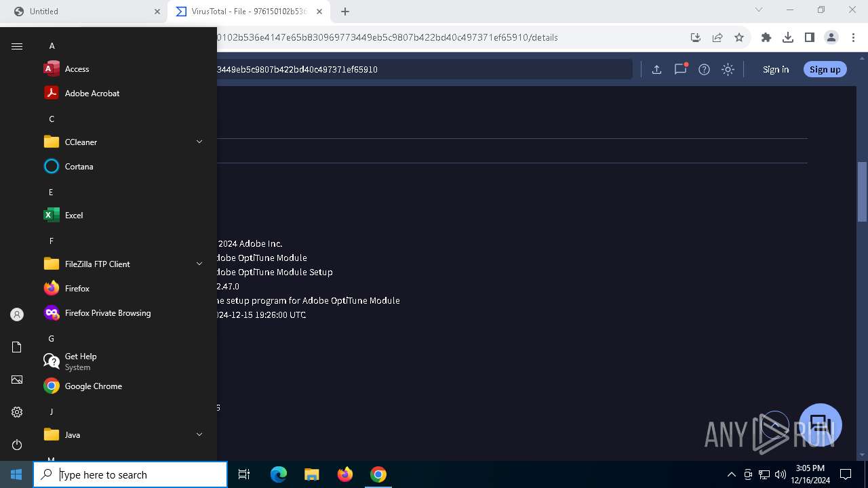Open the CCleaner folder in the Start menu
The image size is (868, 488).
122,142
